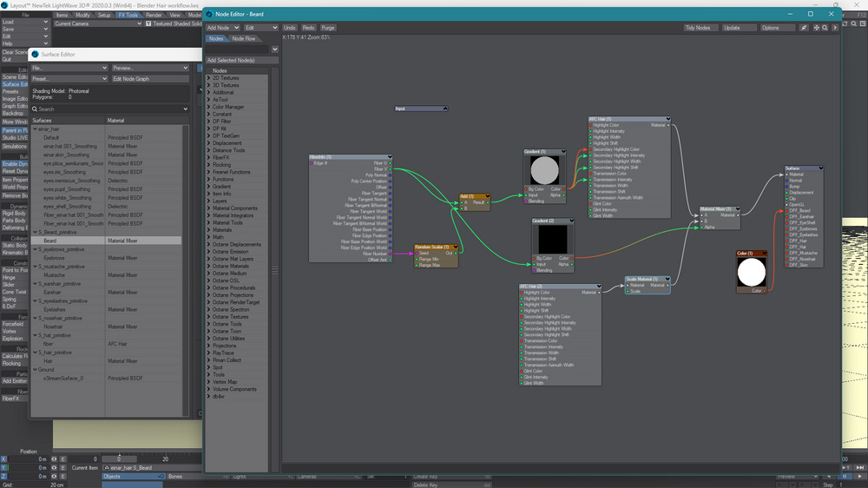Toggle the X axis button
Screen dimensions: 868x488
[x=4, y=459]
